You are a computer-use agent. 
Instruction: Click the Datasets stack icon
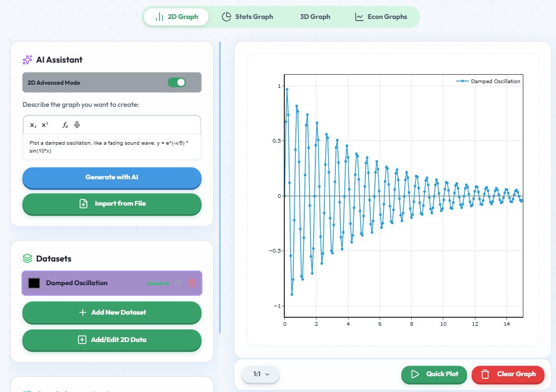27,258
